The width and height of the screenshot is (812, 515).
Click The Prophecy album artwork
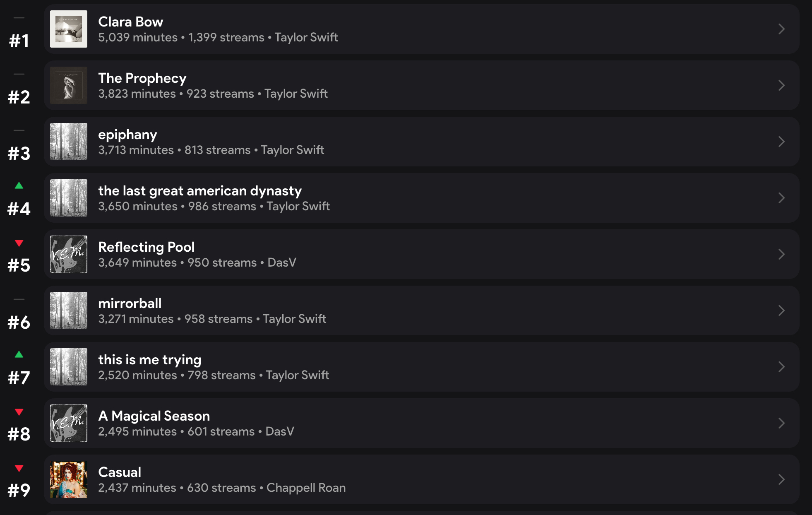pos(69,85)
